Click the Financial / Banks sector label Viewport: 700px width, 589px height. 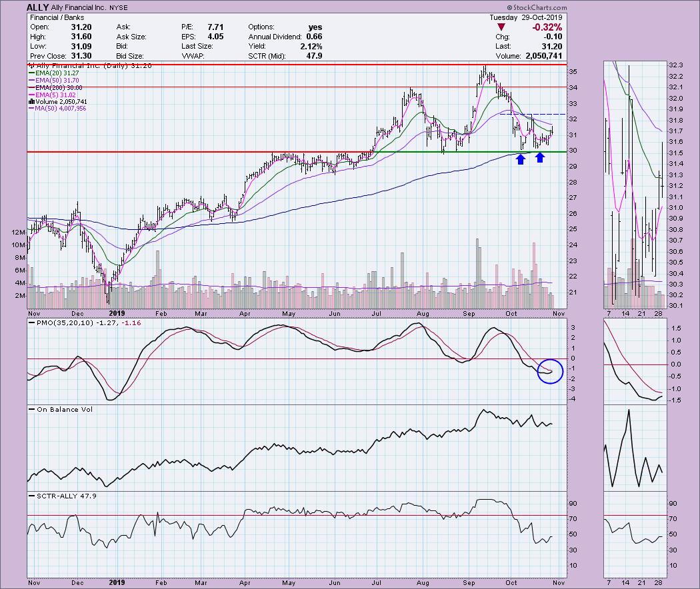(x=57, y=17)
